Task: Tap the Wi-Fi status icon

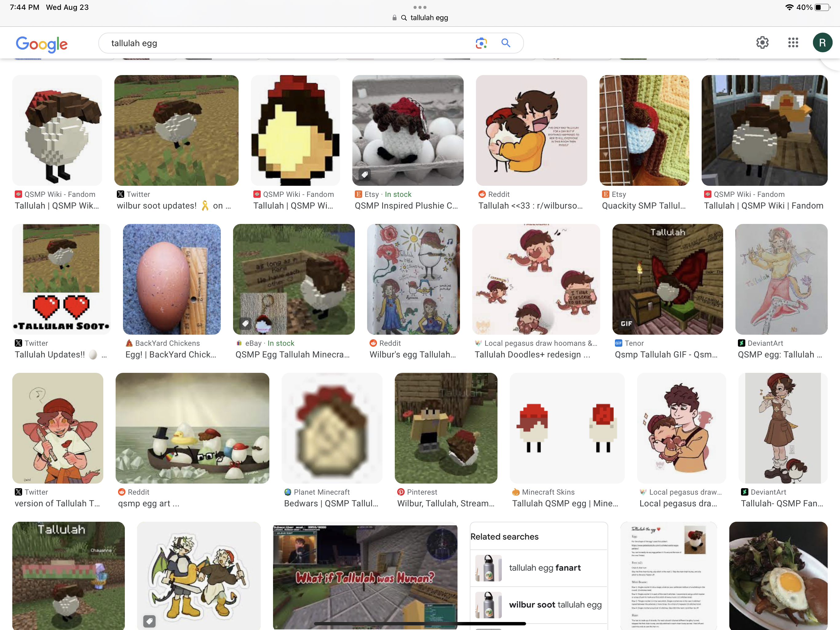Action: (x=789, y=7)
